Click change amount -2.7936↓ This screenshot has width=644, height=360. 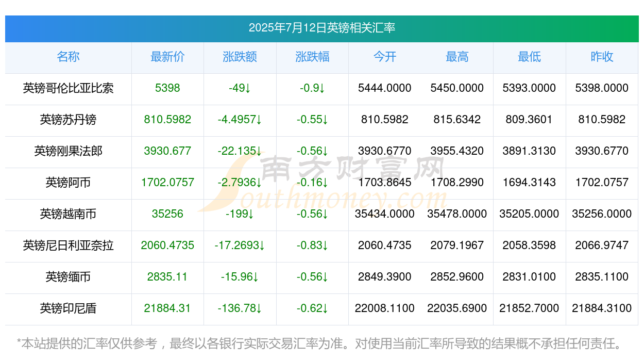point(240,183)
